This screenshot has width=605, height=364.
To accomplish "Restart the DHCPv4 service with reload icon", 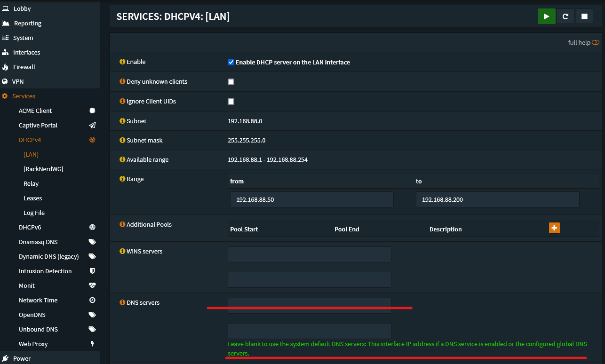I will [x=565, y=16].
